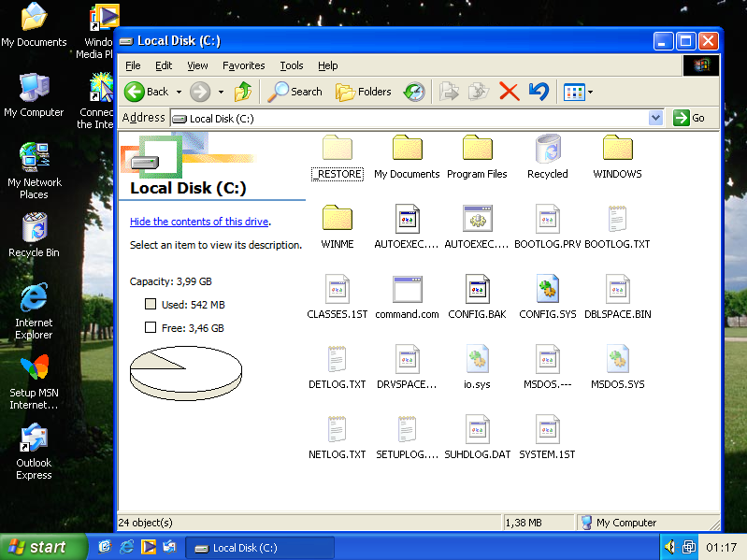Click the volume speaker tray icon
The image size is (747, 560).
(670, 547)
